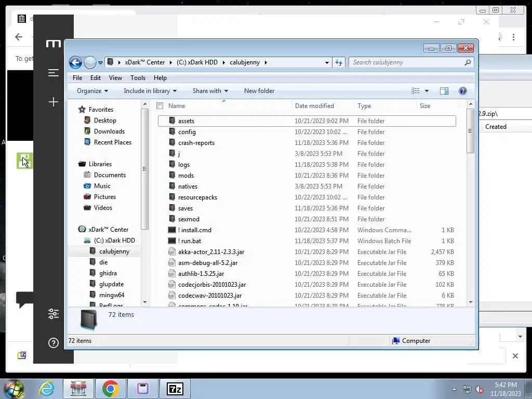Open Google Chrome from the taskbar

(110, 389)
